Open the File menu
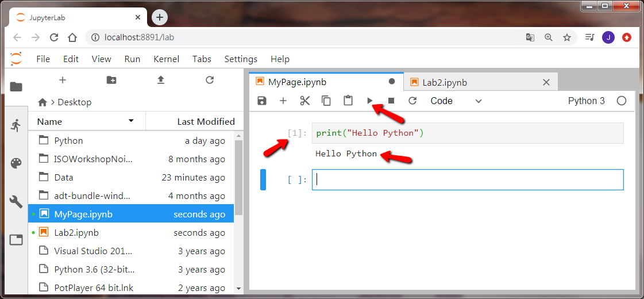 [43, 59]
